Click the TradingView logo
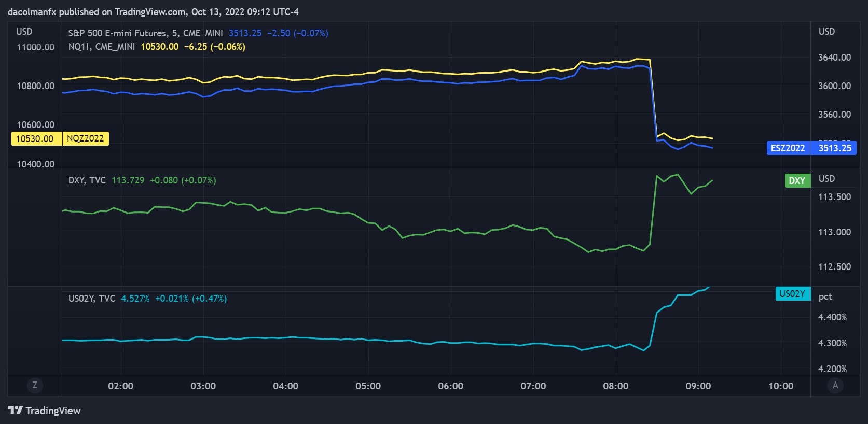This screenshot has height=424, width=868. pos(44,411)
